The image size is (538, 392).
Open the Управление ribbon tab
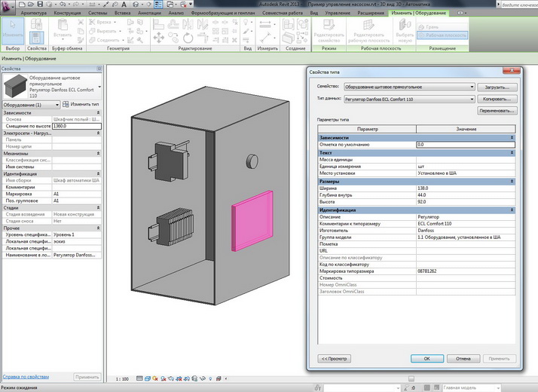coord(338,13)
